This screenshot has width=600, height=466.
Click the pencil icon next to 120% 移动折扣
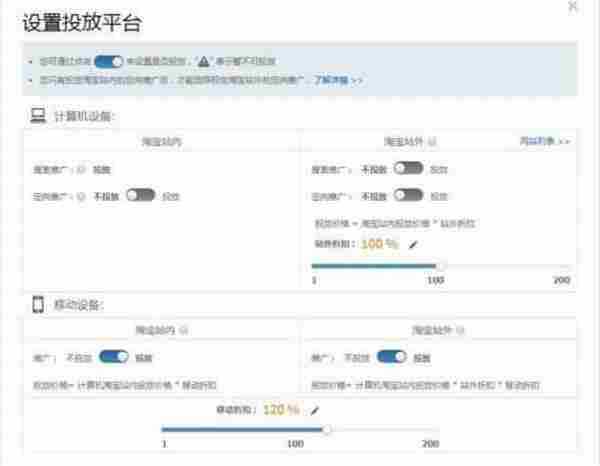click(x=314, y=409)
